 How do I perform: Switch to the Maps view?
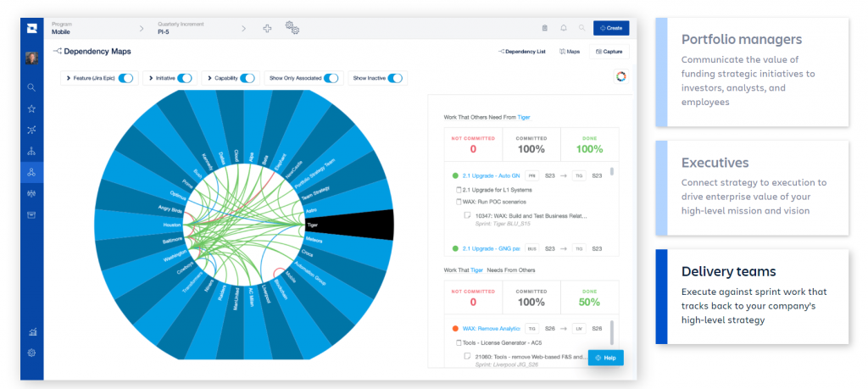569,52
